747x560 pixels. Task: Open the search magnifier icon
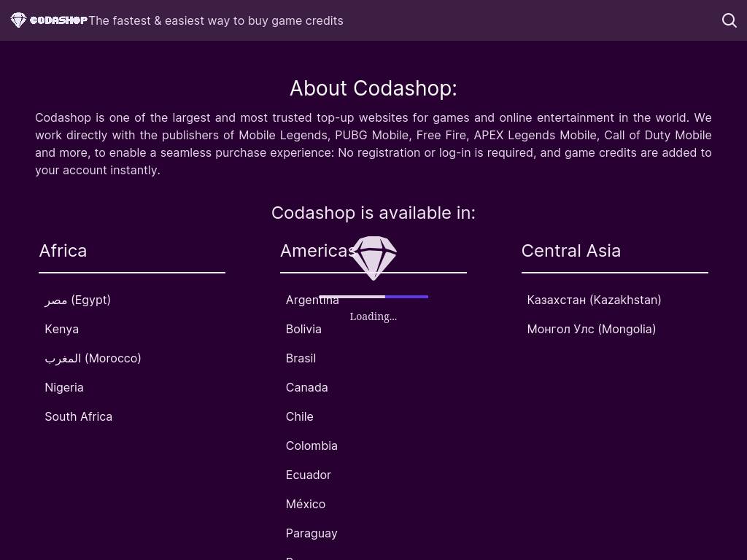click(x=729, y=20)
